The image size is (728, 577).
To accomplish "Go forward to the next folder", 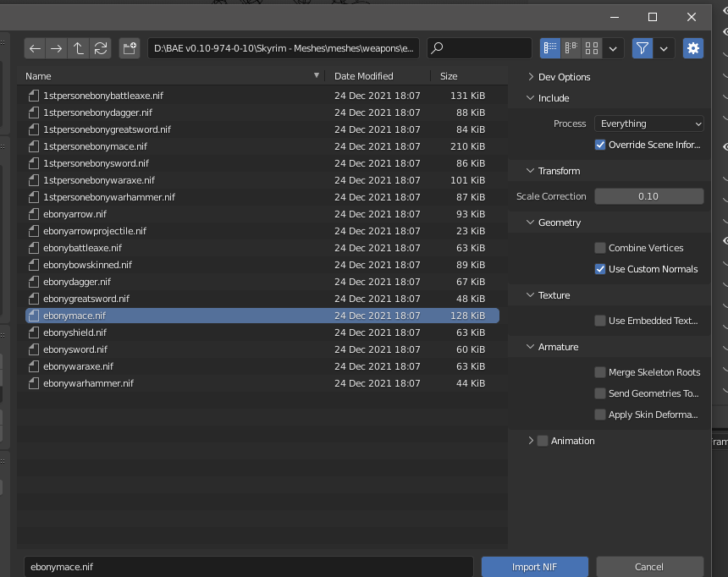I will (56, 48).
